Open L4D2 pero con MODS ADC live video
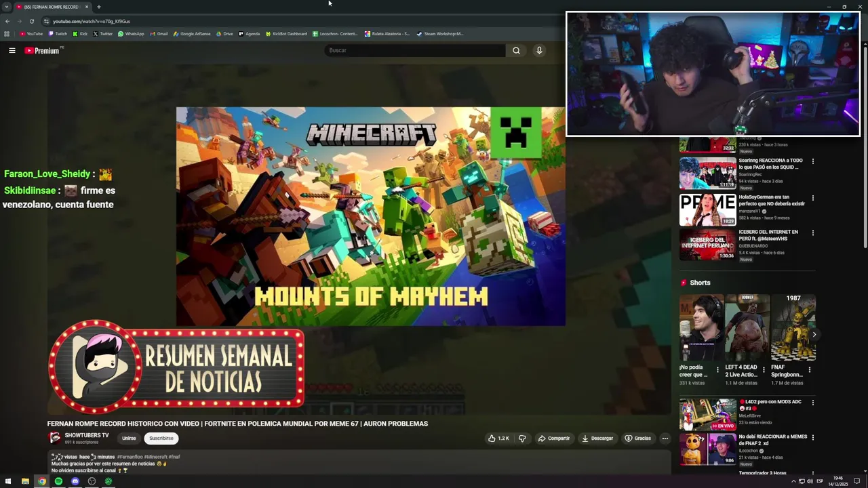Viewport: 868px width, 488px height. (707, 415)
